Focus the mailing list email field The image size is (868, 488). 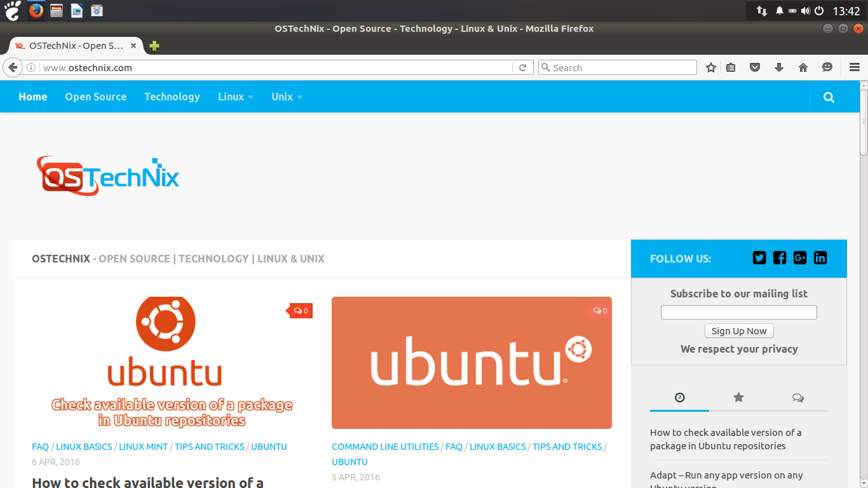coord(739,313)
